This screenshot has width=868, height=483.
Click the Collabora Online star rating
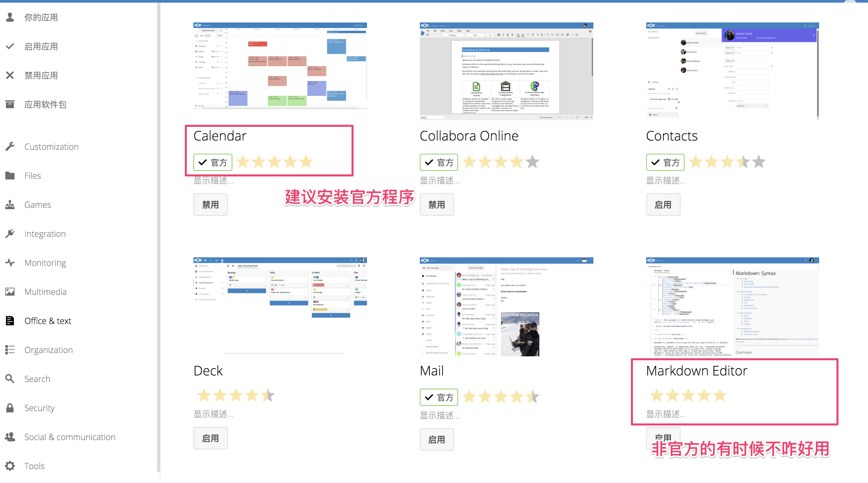(501, 162)
